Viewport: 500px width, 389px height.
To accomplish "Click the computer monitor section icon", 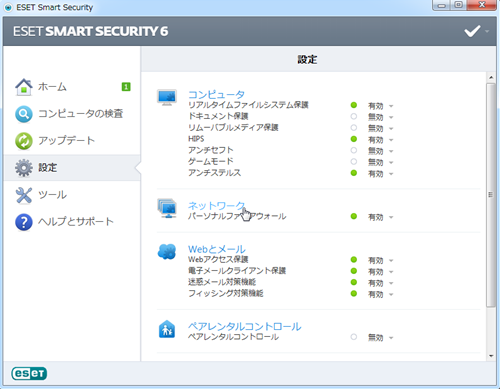I will pyautogui.click(x=167, y=97).
